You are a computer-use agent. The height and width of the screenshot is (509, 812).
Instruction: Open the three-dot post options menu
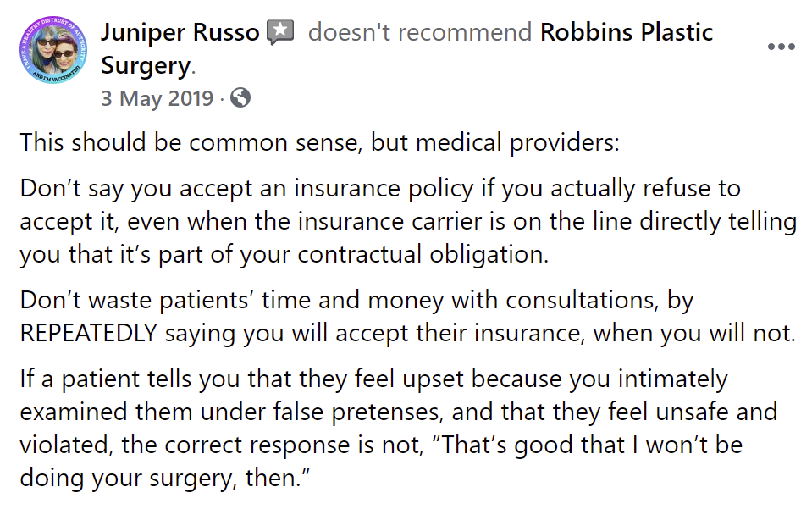click(x=780, y=47)
